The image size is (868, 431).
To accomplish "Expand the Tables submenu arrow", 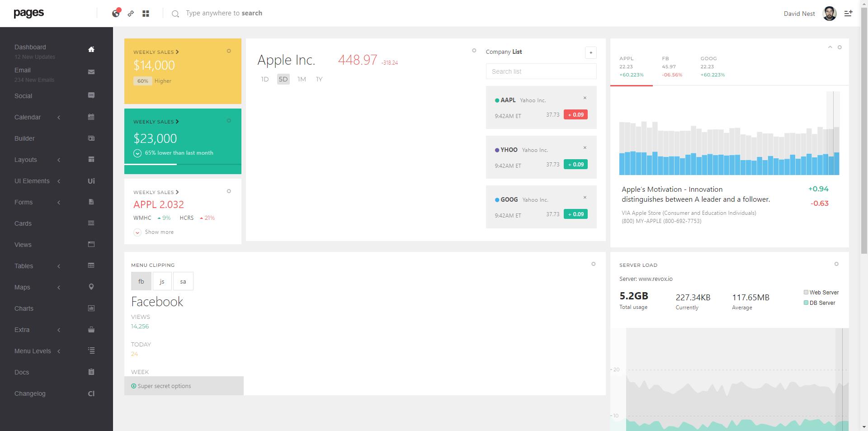I will 59,266.
